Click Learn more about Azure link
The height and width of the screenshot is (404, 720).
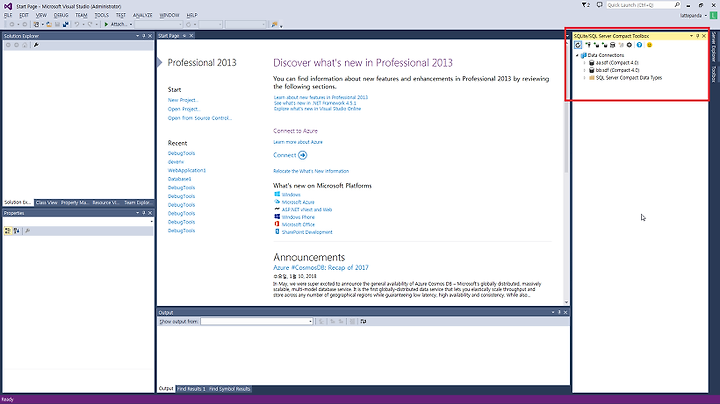[x=298, y=142]
